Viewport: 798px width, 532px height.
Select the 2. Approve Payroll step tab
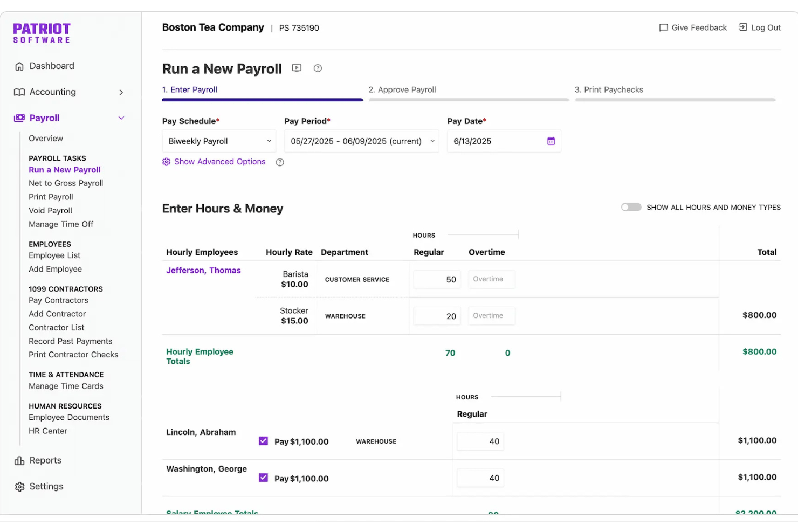pyautogui.click(x=402, y=89)
